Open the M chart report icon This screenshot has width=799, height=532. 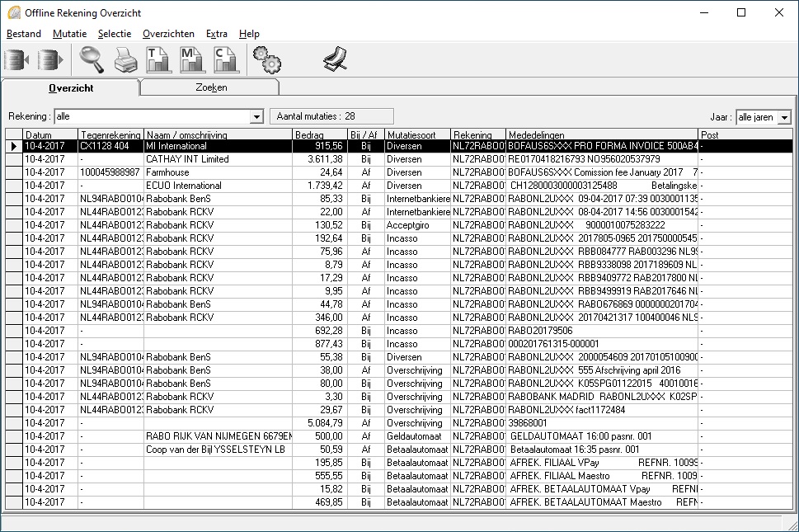[x=191, y=59]
